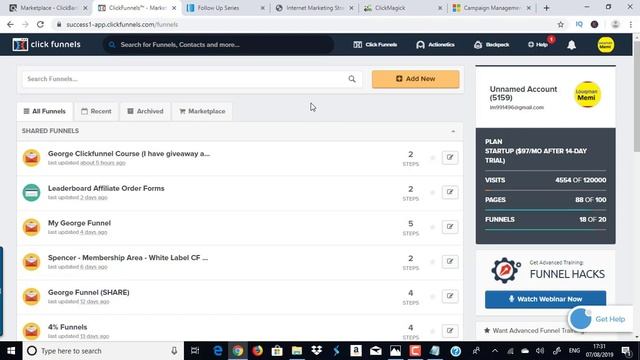
Task: Open a new browser tab
Action: (547, 8)
